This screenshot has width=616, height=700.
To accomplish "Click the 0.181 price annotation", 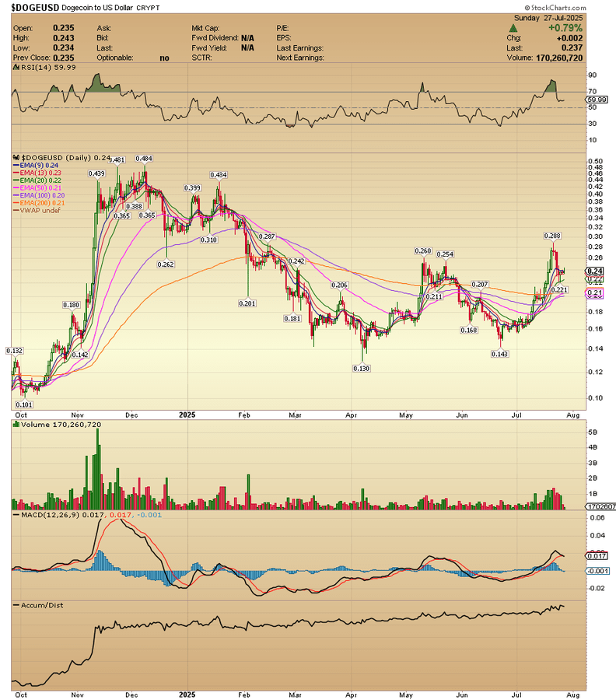I will tap(292, 319).
